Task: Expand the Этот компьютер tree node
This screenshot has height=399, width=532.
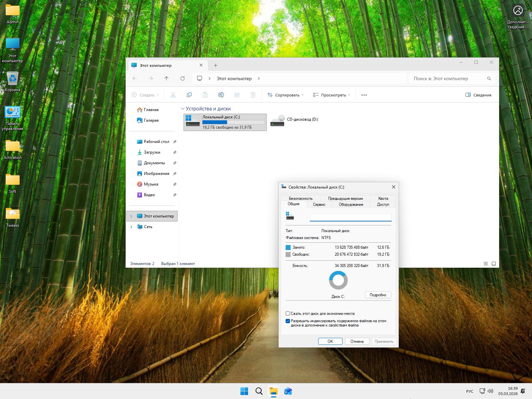Action: [131, 216]
